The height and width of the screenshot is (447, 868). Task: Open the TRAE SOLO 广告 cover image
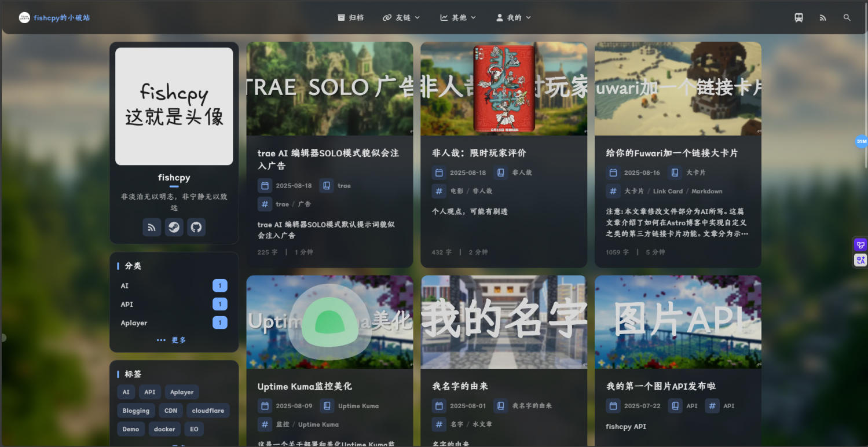(330, 89)
